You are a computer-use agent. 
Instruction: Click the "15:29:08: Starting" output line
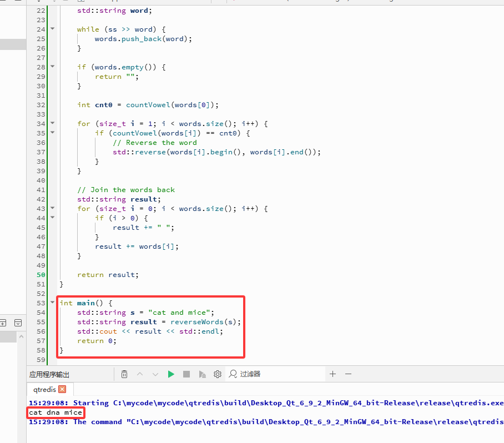(266, 403)
